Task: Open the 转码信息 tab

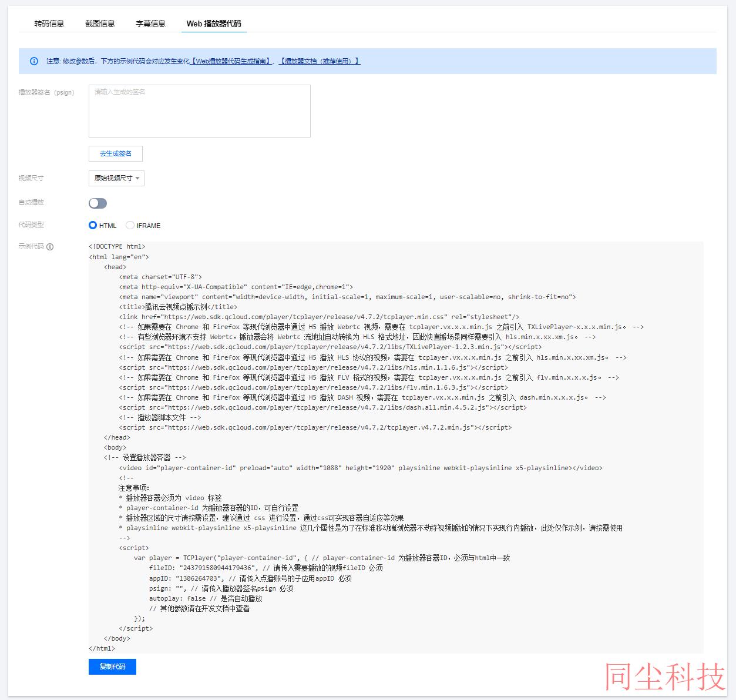Action: [x=49, y=24]
